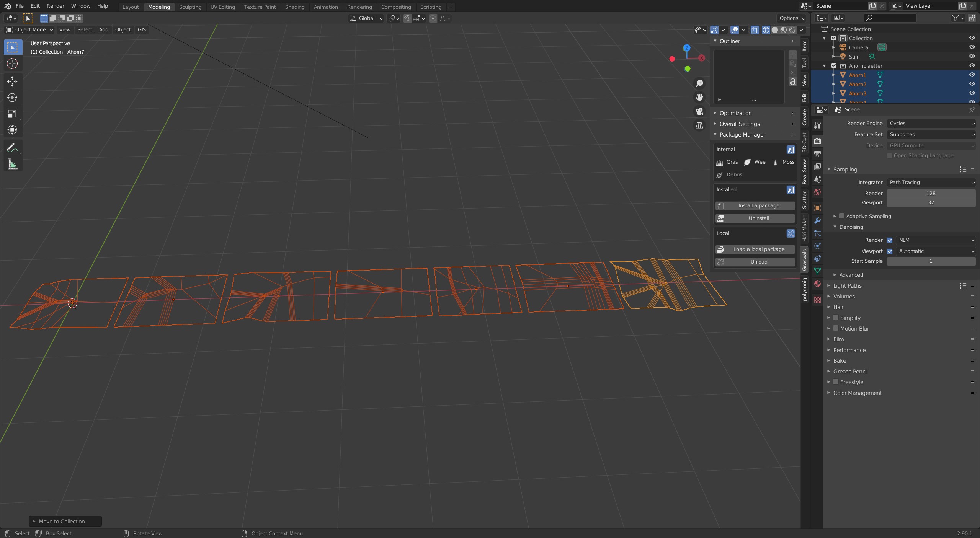This screenshot has height=538, width=980.
Task: Select the Move tool in toolbar
Action: 12,81
